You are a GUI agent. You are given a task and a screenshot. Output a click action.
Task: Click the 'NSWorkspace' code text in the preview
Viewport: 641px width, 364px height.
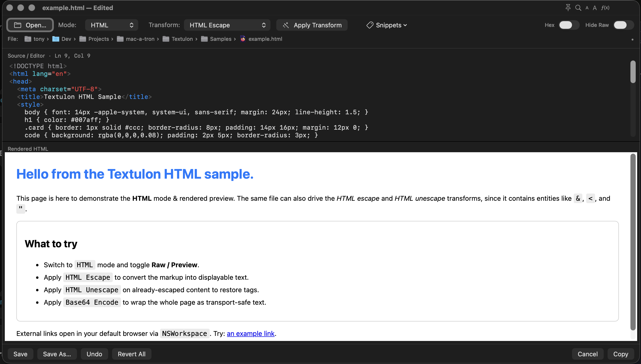click(x=185, y=334)
